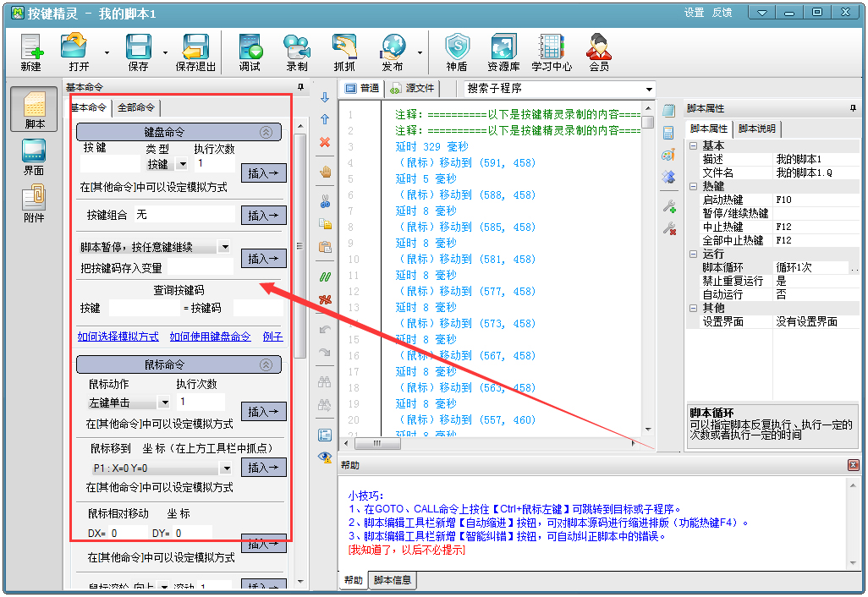Click the 保存退出 (Save and exit) icon

pyautogui.click(x=195, y=52)
